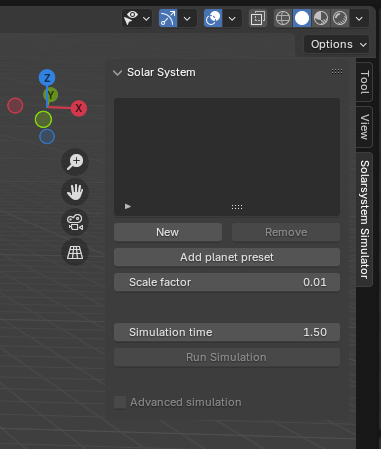
Task: Click the Remove button
Action: pos(286,232)
